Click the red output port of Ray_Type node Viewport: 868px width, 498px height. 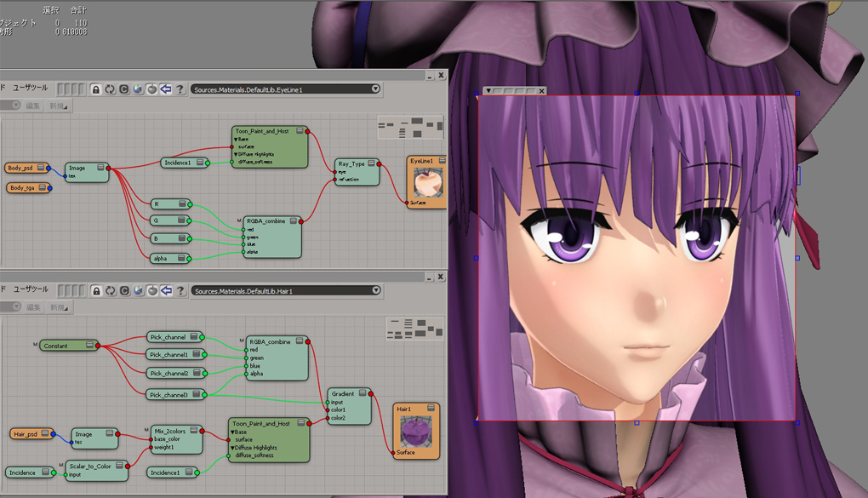tap(380, 164)
